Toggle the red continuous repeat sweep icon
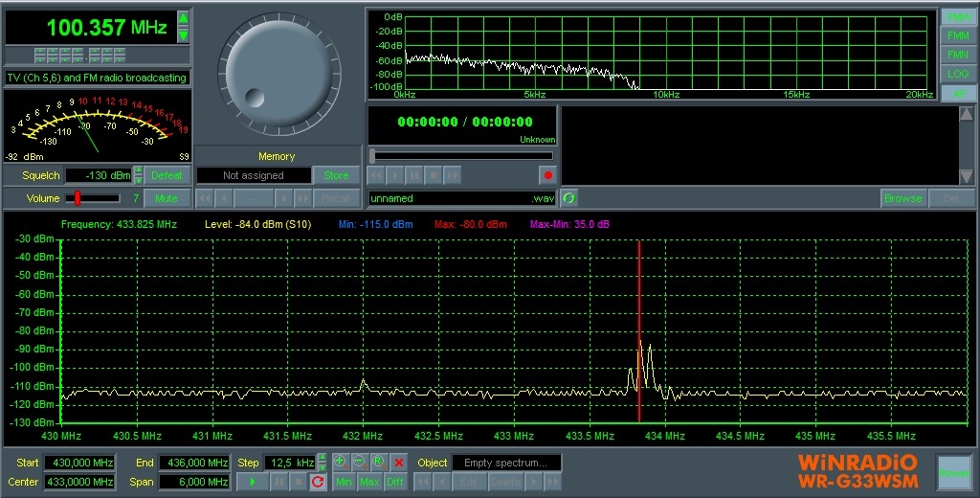Viewport: 980px width, 498px height. pos(318,483)
